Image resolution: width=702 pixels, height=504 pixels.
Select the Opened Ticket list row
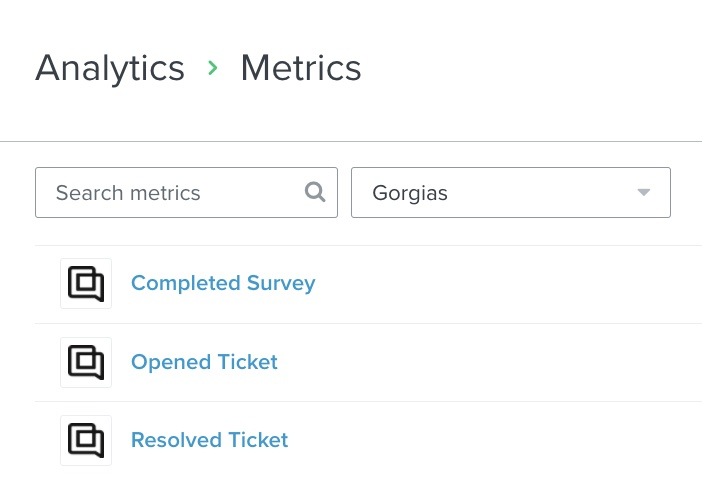click(368, 363)
